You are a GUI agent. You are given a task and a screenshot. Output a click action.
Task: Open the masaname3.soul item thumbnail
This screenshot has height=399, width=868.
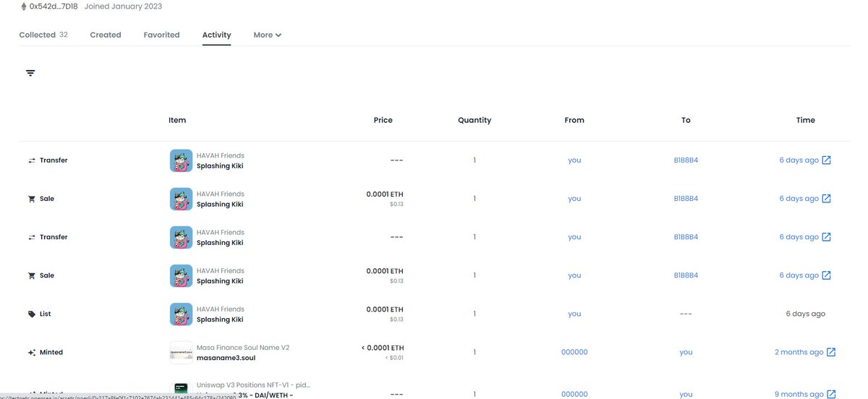[x=181, y=353]
